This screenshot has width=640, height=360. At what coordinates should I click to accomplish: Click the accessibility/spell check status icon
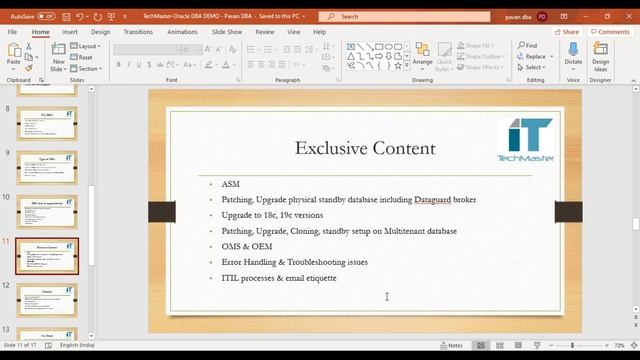tap(48, 345)
